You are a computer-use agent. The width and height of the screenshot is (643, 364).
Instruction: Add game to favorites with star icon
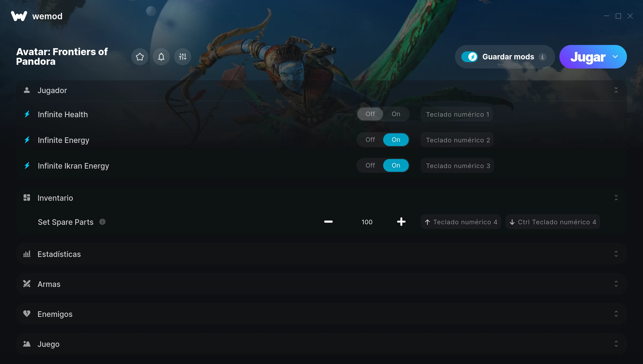click(140, 57)
